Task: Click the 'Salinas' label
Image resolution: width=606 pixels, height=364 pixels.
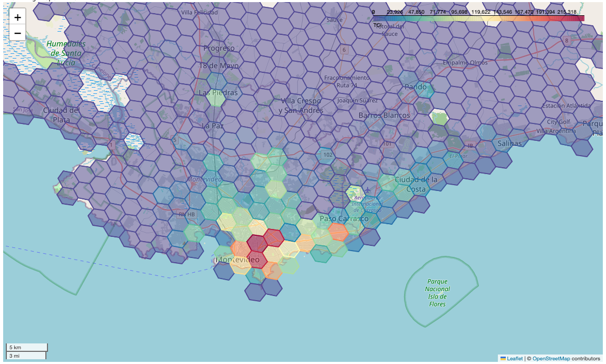Action: pyautogui.click(x=510, y=143)
